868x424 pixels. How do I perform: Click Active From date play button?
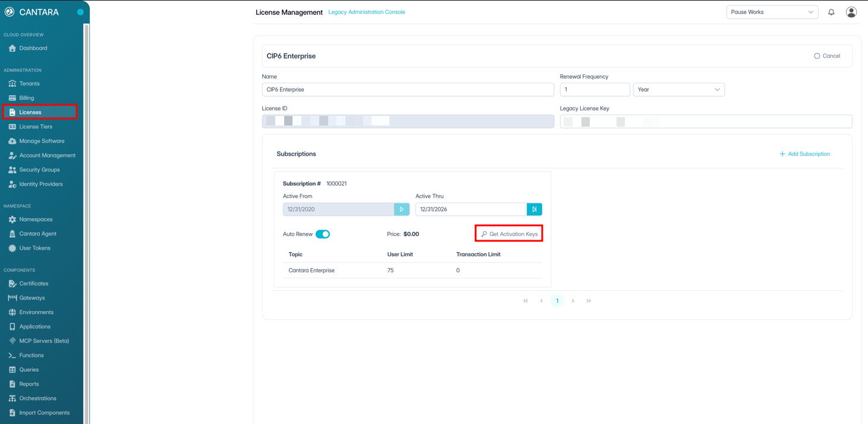pyautogui.click(x=402, y=209)
